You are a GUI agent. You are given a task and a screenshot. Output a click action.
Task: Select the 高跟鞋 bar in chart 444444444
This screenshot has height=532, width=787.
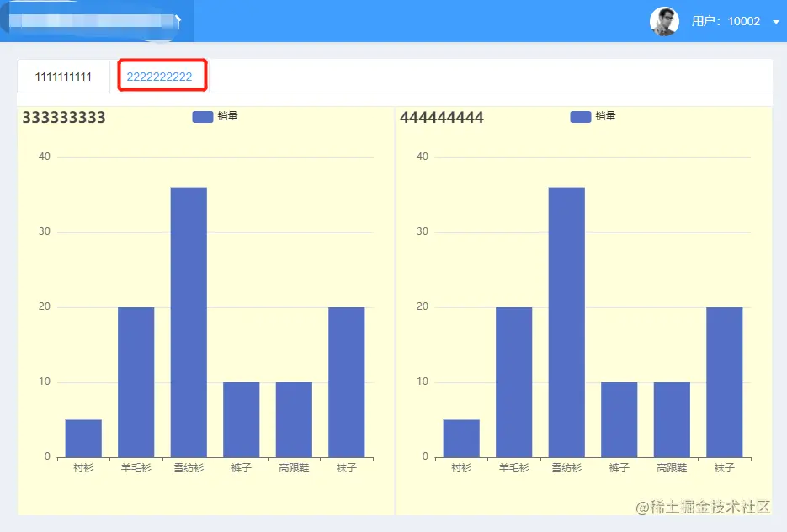672,419
